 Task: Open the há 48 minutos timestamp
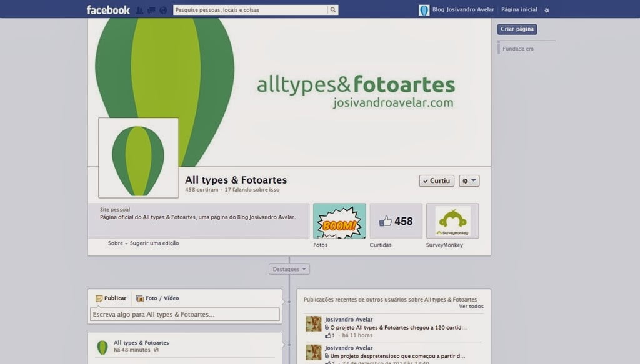(132, 350)
